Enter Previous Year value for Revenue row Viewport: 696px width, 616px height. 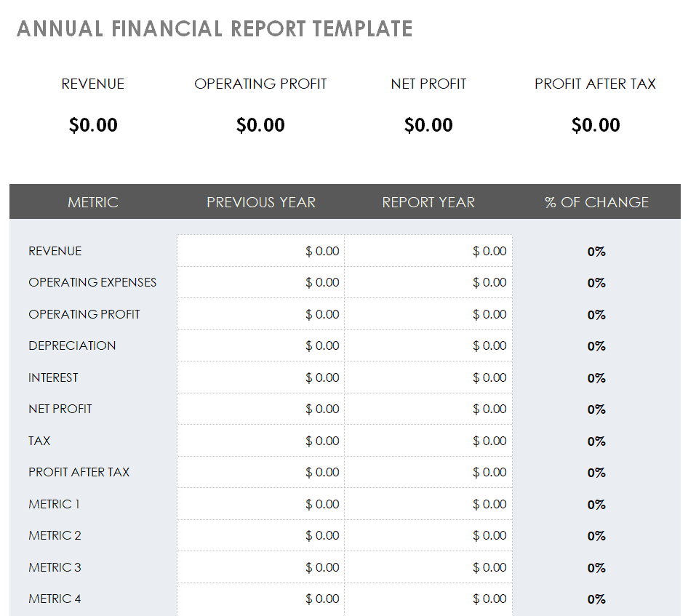(x=261, y=251)
